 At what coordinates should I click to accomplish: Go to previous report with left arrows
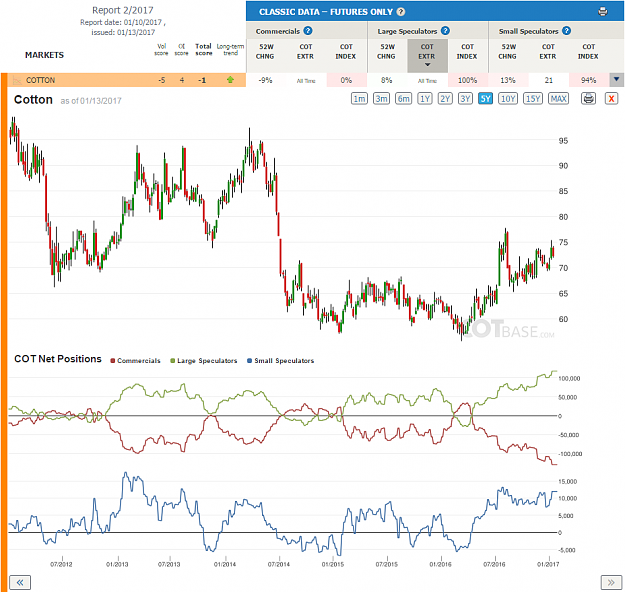[x=20, y=582]
